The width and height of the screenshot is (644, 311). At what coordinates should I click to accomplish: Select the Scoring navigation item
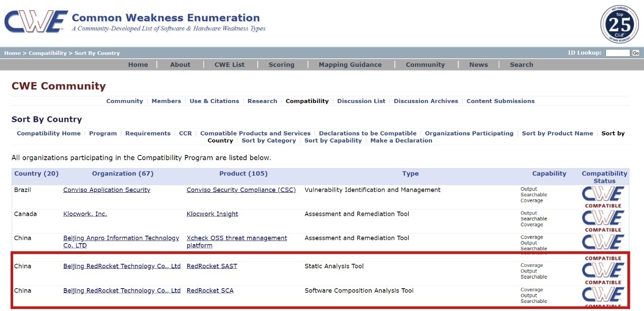[x=281, y=64]
